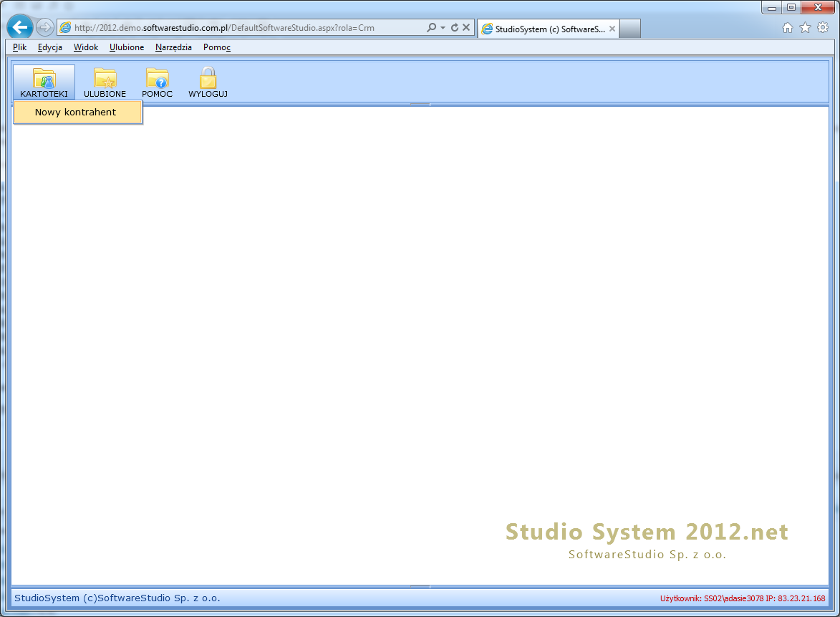Click the top panel collapse handle
The width and height of the screenshot is (840, 617).
[x=420, y=105]
